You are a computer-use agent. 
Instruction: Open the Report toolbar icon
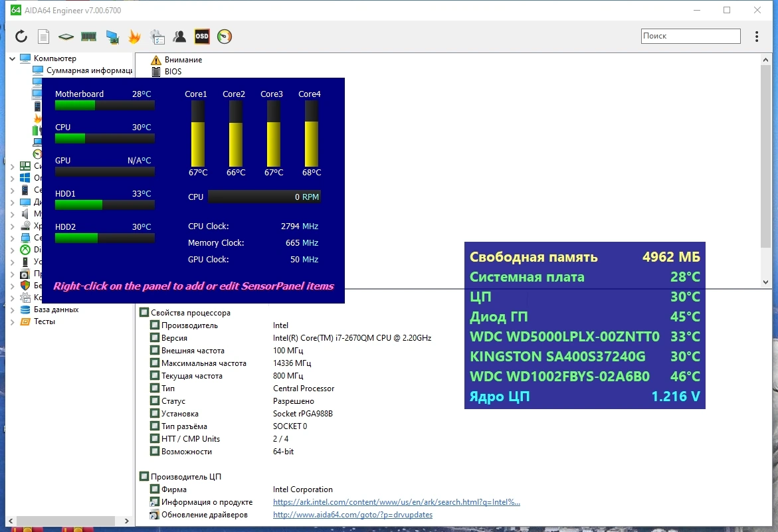point(44,36)
